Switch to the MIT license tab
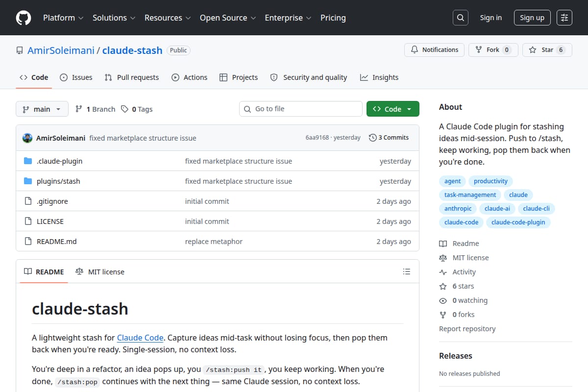588x392 pixels. [100, 271]
